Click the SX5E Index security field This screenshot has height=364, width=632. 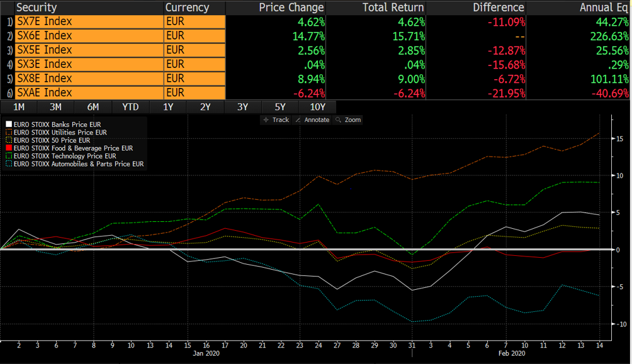point(89,50)
